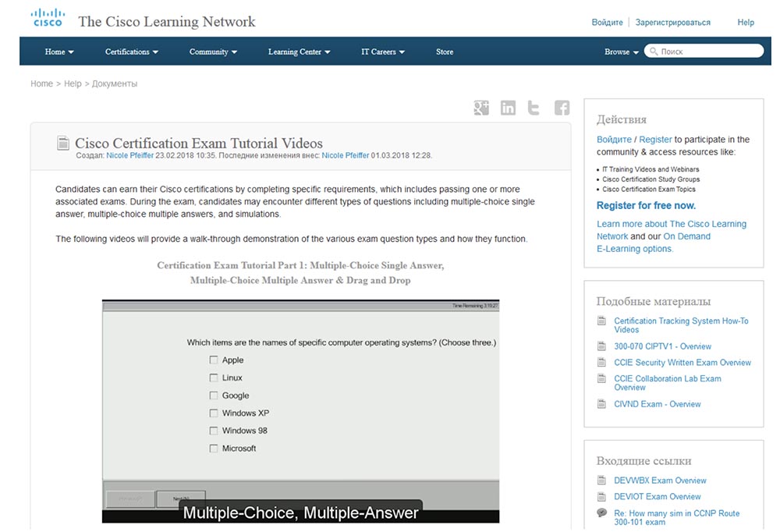Click document icon next to CCIE Collaboration Lab

click(601, 379)
